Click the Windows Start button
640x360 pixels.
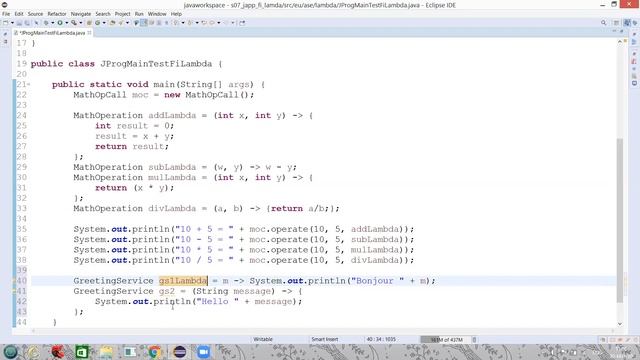click(x=10, y=352)
